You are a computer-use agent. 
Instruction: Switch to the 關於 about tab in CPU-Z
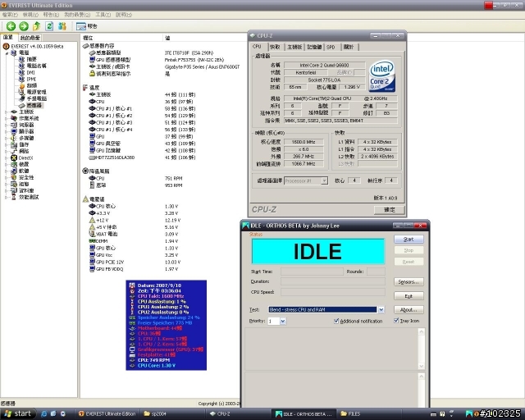point(349,47)
